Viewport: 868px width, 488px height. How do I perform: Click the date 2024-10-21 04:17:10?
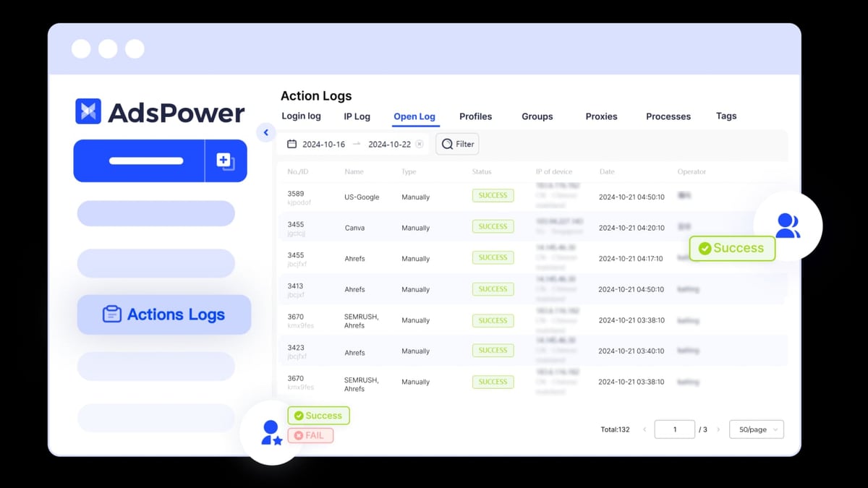[631, 259]
